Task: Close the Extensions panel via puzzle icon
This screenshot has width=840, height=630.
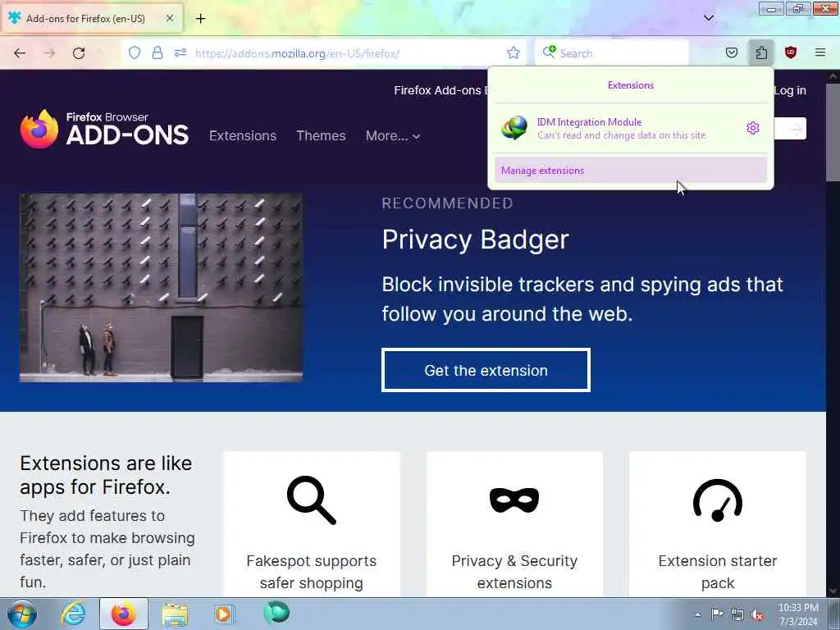Action: [x=761, y=52]
